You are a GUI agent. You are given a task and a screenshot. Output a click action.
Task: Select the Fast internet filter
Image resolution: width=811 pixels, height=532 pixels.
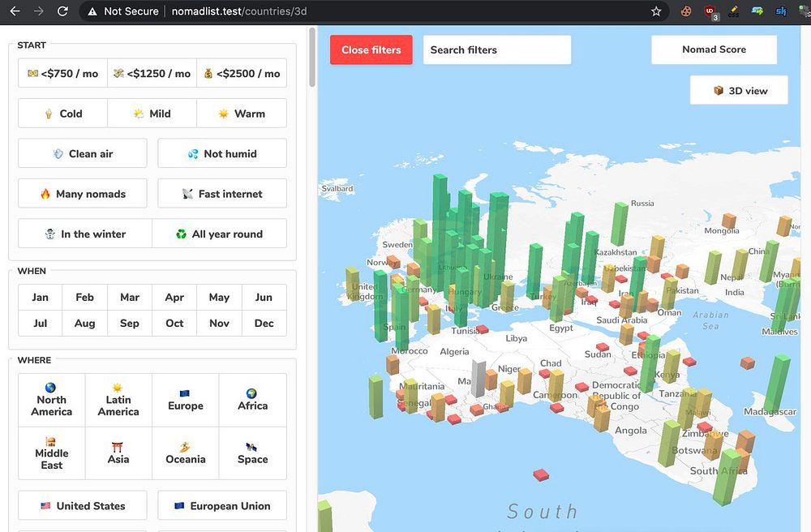(x=222, y=194)
